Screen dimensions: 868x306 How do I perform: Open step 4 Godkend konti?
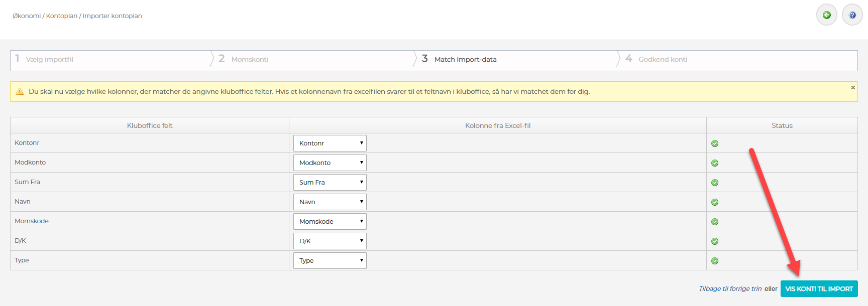[x=663, y=59]
